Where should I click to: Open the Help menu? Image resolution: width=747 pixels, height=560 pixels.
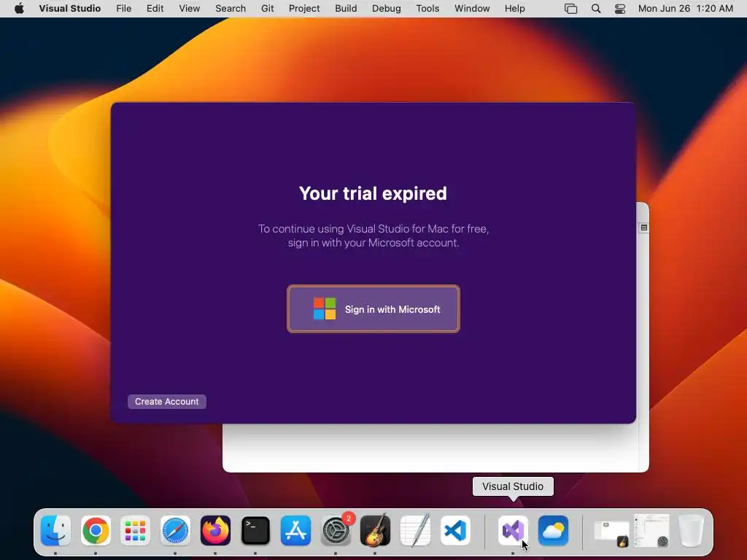click(x=514, y=9)
